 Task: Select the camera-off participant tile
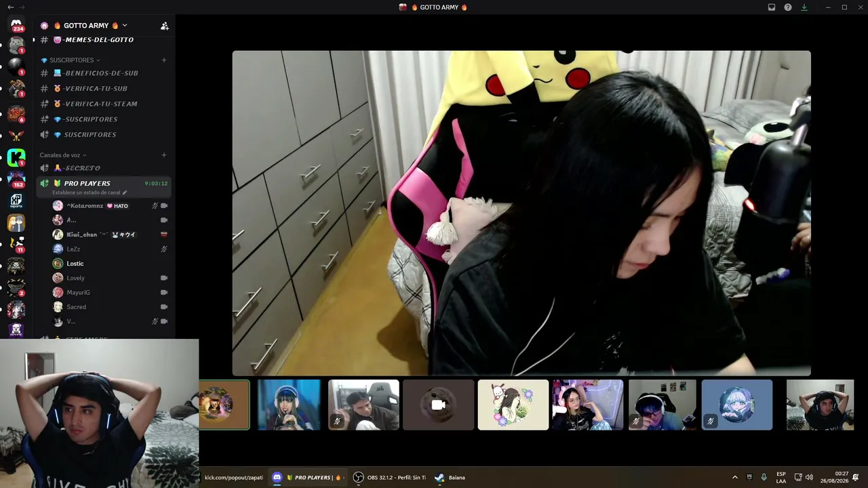click(x=439, y=405)
